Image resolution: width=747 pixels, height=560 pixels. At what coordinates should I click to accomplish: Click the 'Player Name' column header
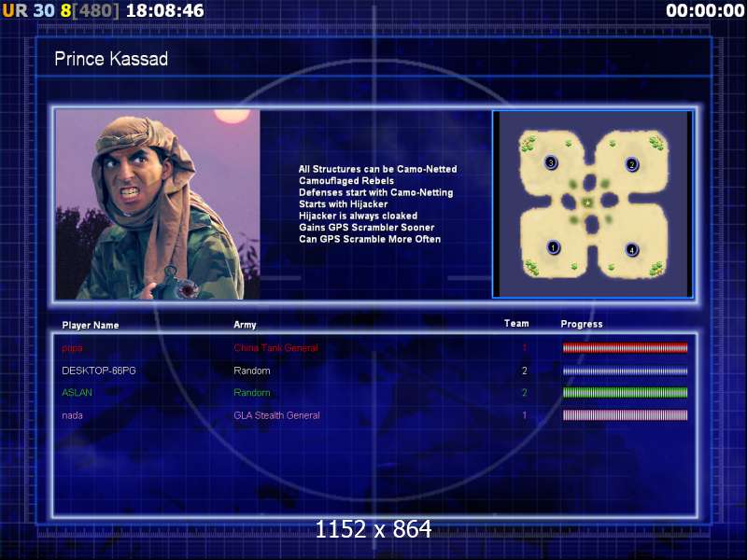tap(90, 325)
